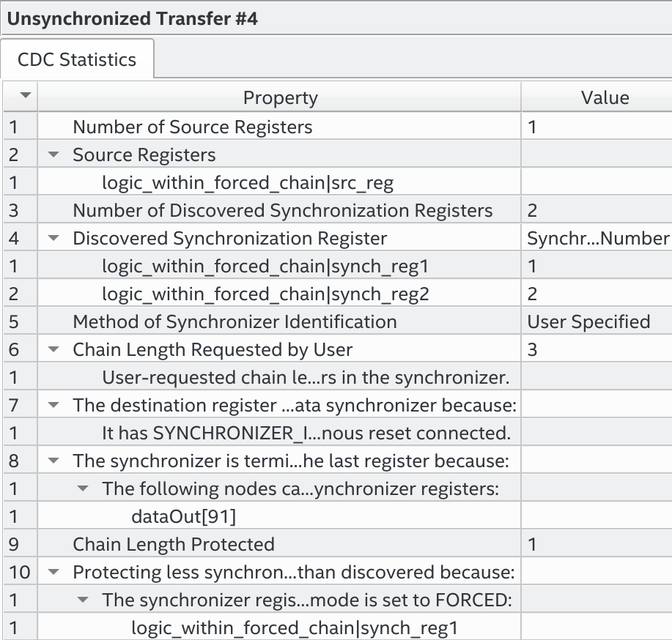Collapse the FORCED mode sub-row
The image size is (672, 640).
pyautogui.click(x=84, y=600)
